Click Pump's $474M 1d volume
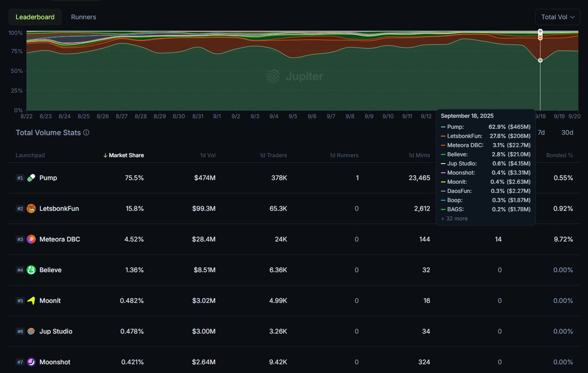The height and width of the screenshot is (373, 588). pos(205,178)
